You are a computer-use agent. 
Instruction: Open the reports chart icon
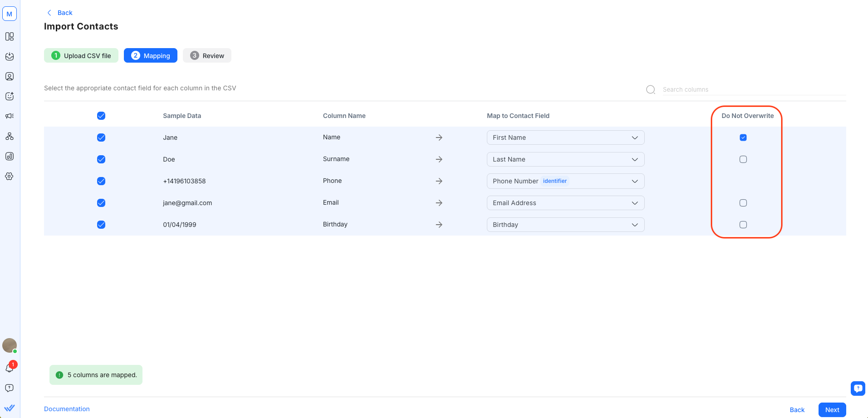pyautogui.click(x=10, y=156)
